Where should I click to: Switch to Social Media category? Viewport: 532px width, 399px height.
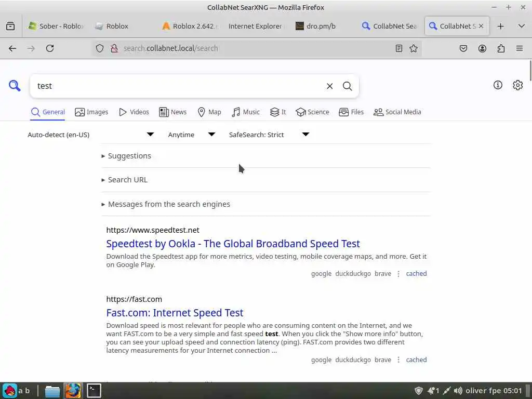coord(397,112)
